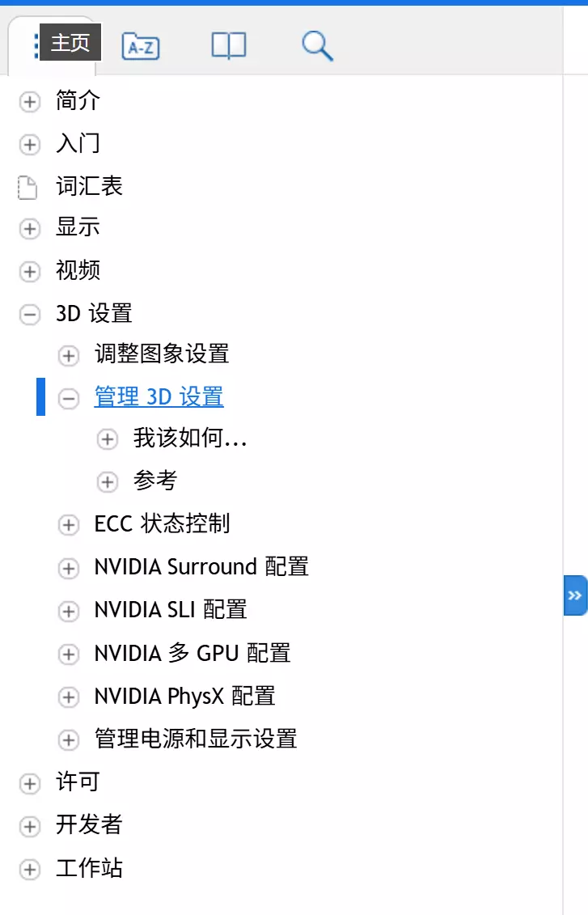
Task: Select the NVIDIA PhysX 配置 item
Action: 184,696
